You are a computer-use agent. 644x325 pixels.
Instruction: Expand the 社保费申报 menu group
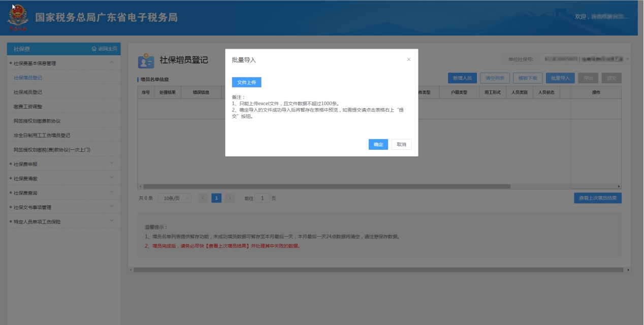112,164
